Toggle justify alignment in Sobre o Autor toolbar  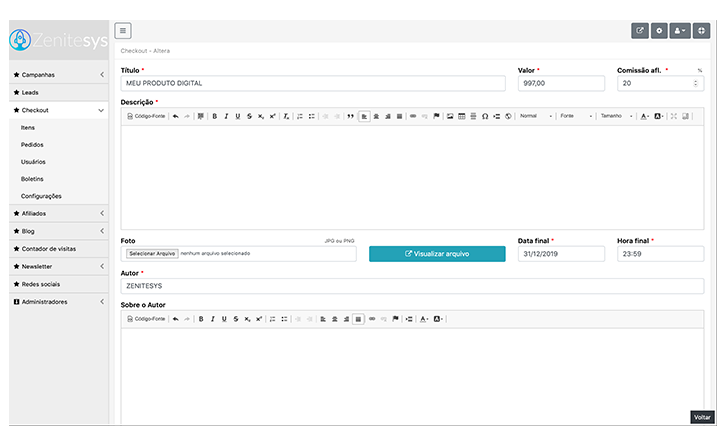tap(358, 319)
